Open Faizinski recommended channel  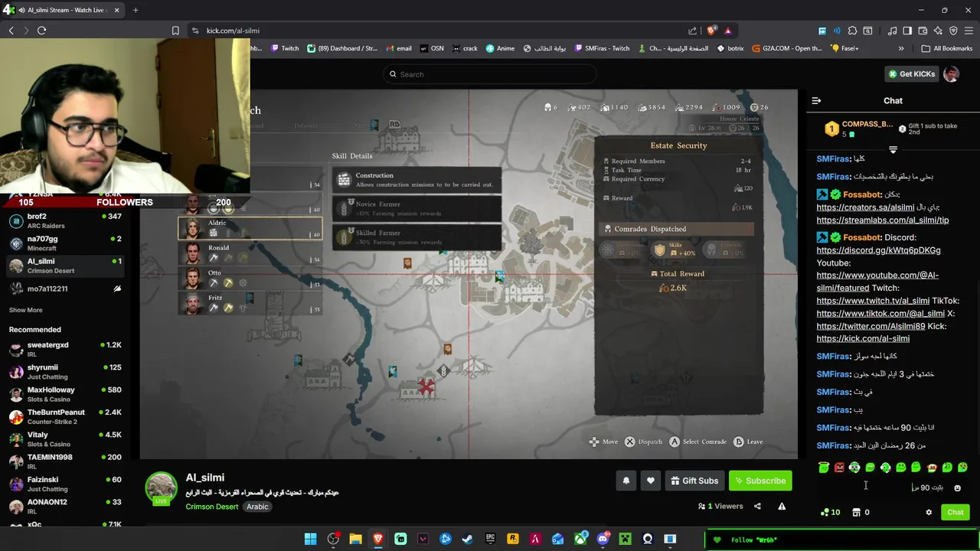65,484
